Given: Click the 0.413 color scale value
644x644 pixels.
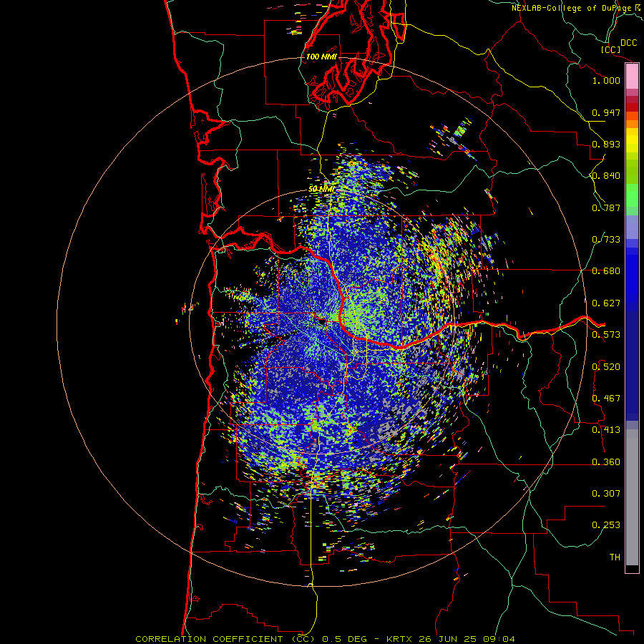Looking at the screenshot, I should [606, 430].
